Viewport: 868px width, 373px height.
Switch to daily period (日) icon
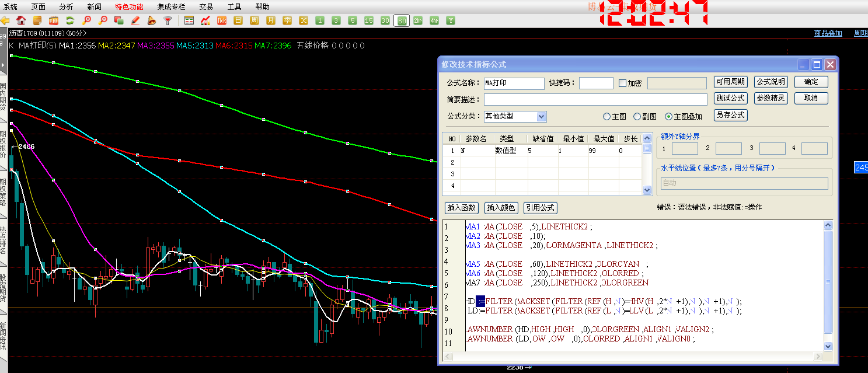click(238, 20)
